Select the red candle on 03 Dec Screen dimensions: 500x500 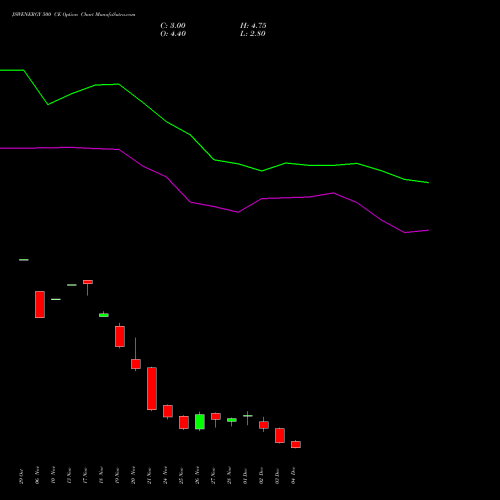(x=280, y=435)
